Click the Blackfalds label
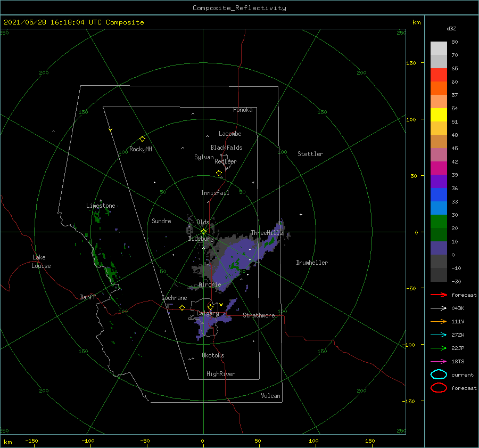Image resolution: width=479 pixels, height=448 pixels. pyautogui.click(x=226, y=148)
